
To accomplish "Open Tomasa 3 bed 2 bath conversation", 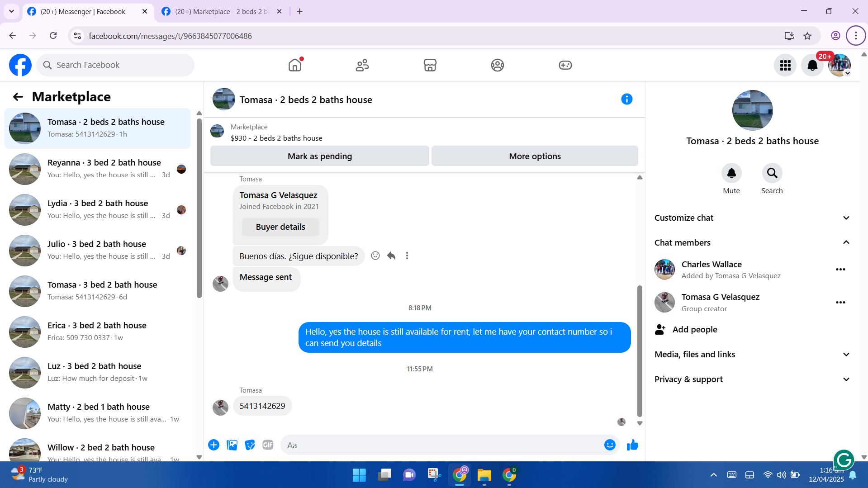I will [x=97, y=291].
